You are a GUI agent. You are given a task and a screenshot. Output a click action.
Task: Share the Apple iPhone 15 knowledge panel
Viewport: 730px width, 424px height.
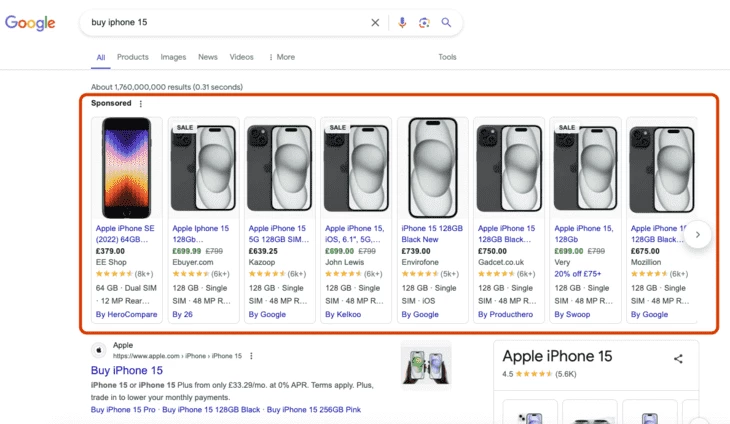(x=678, y=359)
